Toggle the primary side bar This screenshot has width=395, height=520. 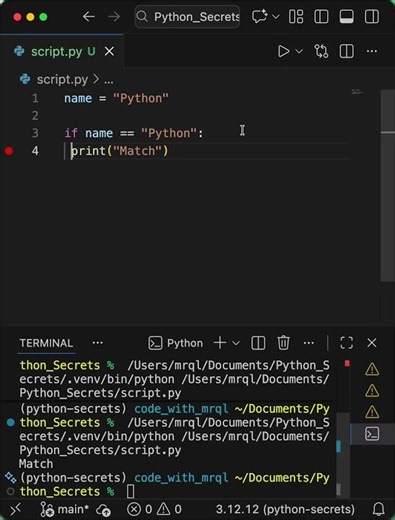321,16
